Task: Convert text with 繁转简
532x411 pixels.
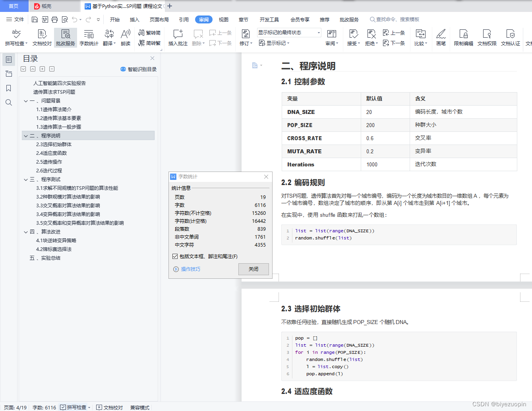Action: (x=149, y=33)
